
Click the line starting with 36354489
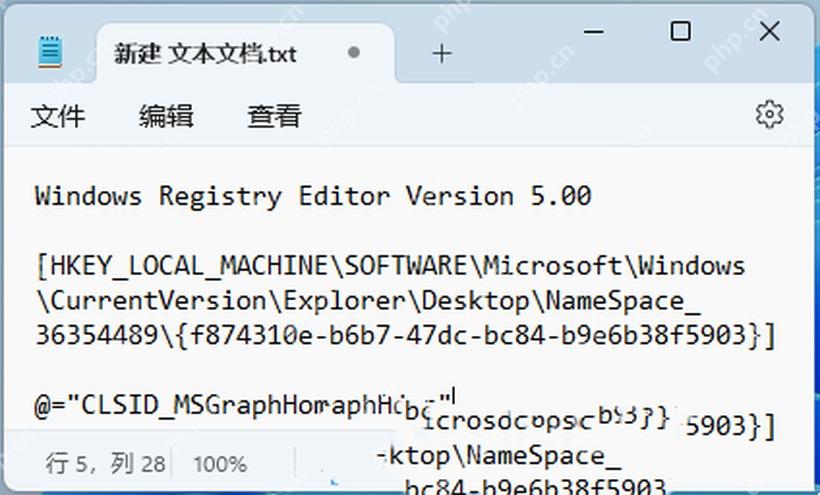[x=405, y=336]
